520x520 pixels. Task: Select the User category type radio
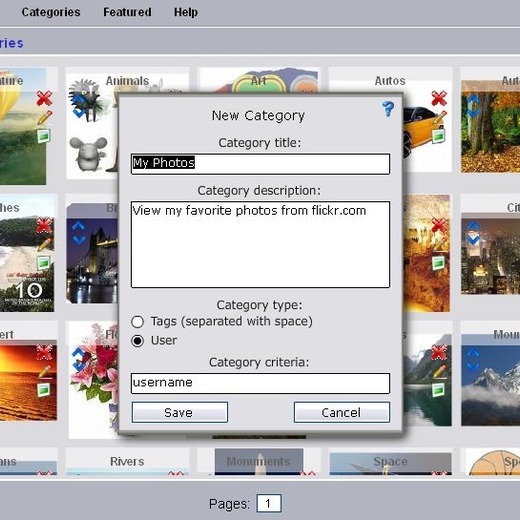click(137, 341)
